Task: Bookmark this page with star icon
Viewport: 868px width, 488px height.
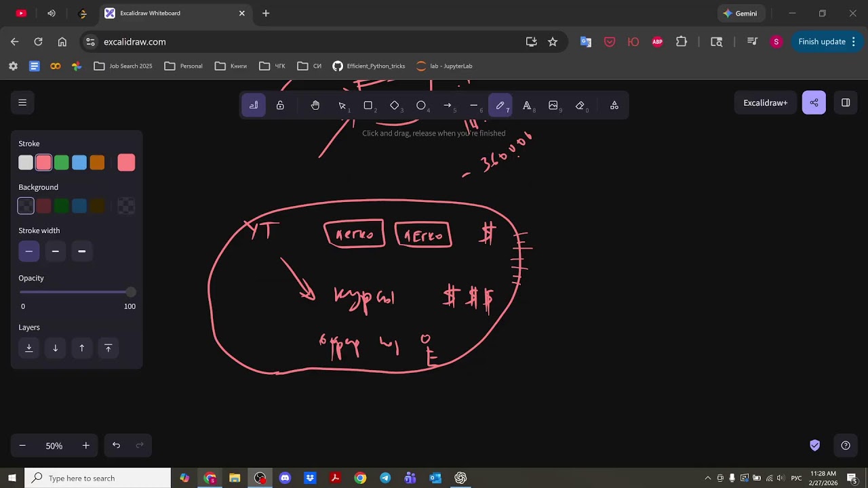Action: (x=553, y=41)
